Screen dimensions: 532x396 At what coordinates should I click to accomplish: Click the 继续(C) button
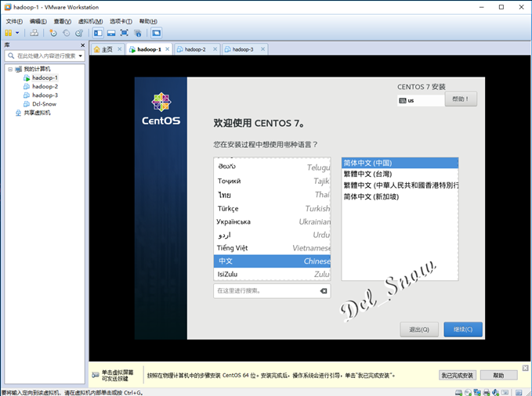point(463,329)
